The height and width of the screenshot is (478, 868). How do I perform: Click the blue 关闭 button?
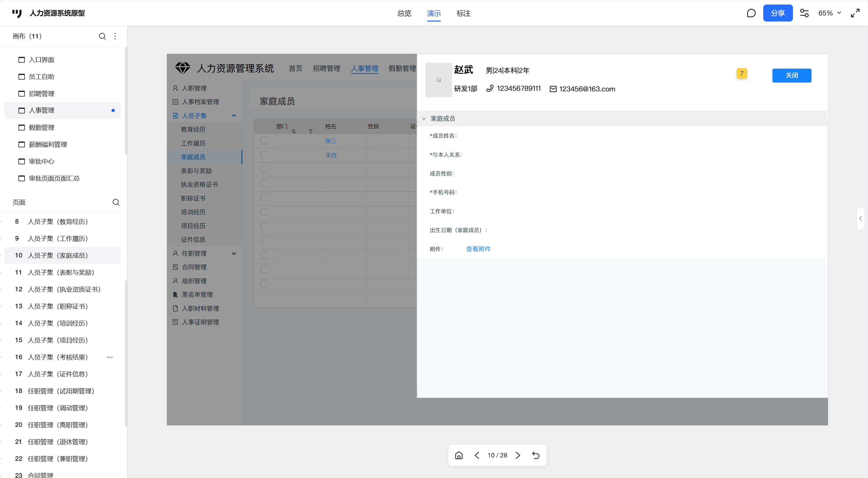tap(791, 75)
